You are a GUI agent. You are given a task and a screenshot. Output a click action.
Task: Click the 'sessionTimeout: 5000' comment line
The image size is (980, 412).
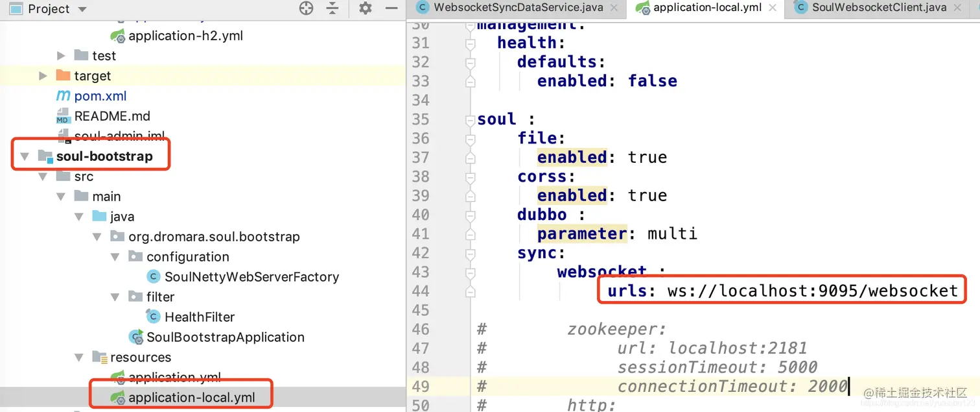tap(717, 367)
